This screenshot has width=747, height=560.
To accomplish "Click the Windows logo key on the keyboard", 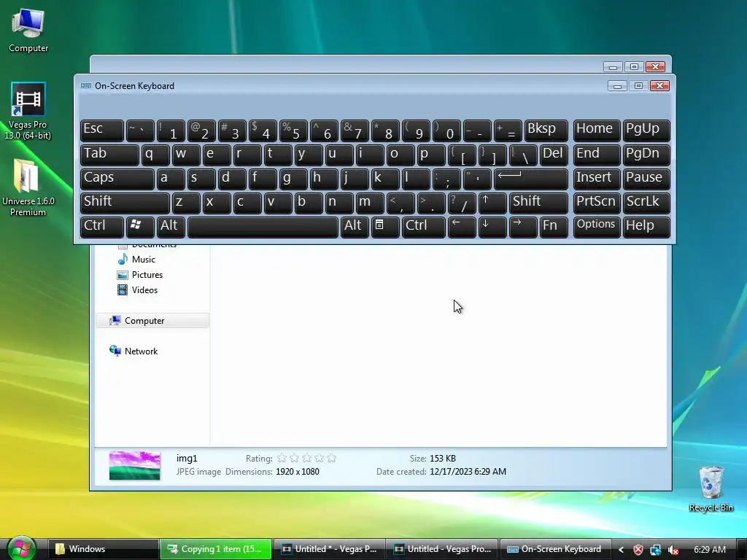I will click(x=139, y=226).
